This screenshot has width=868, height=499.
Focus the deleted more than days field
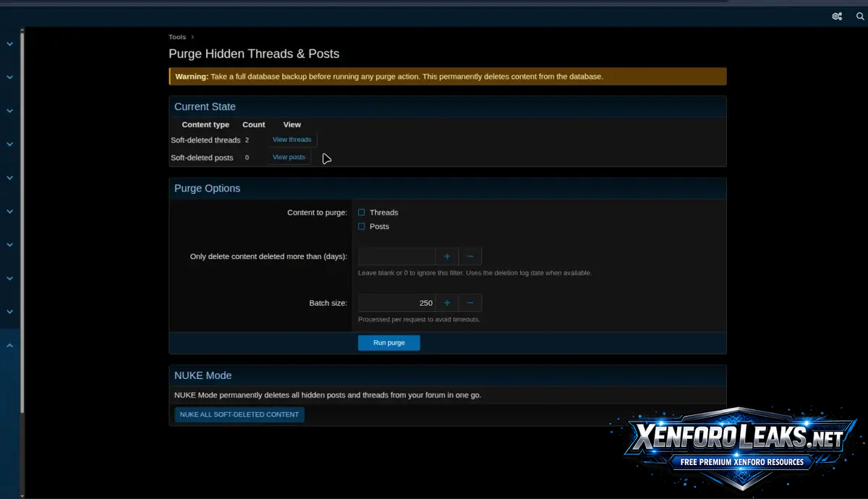[397, 257]
